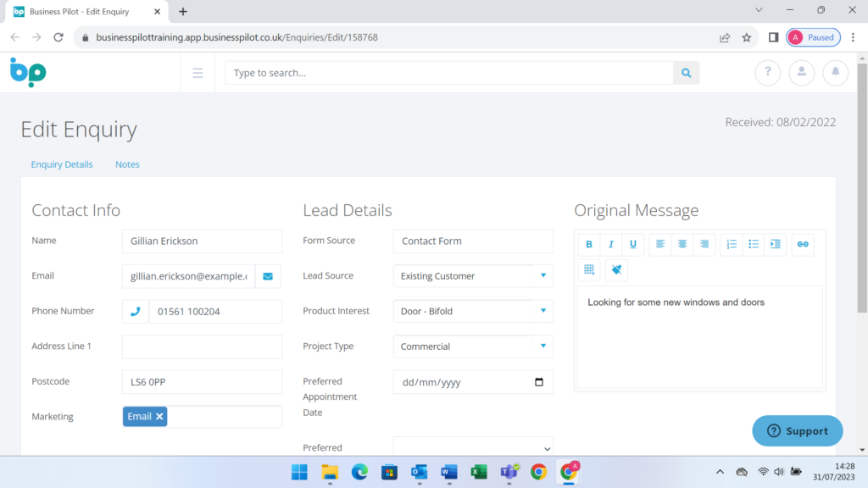This screenshot has height=488, width=868.
Task: Remove the Email marketing tag
Action: tap(159, 417)
